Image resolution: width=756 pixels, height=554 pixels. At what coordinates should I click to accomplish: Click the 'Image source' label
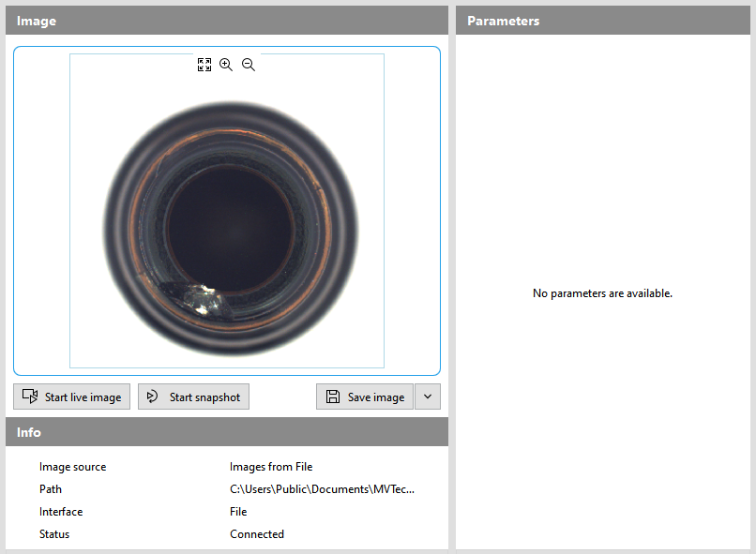(x=72, y=467)
